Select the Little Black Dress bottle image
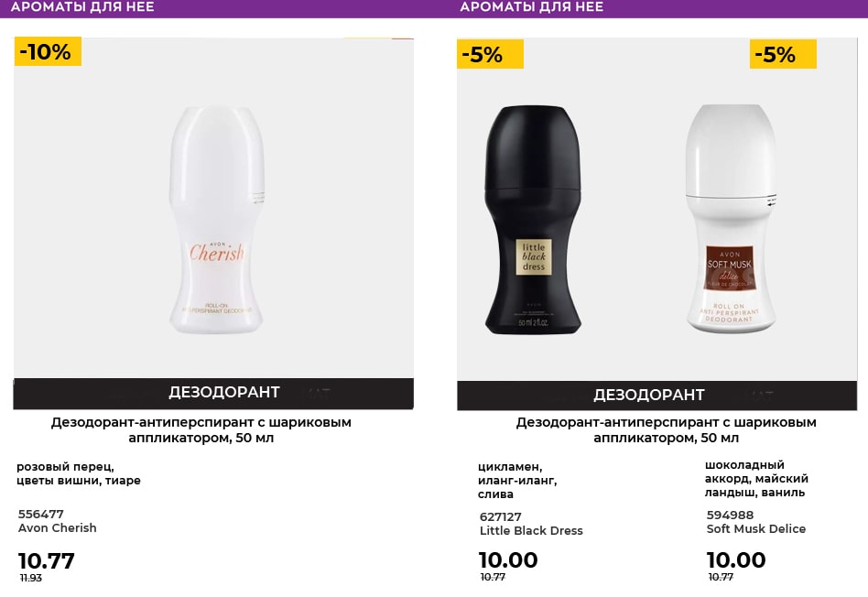868x597 pixels. 533,221
